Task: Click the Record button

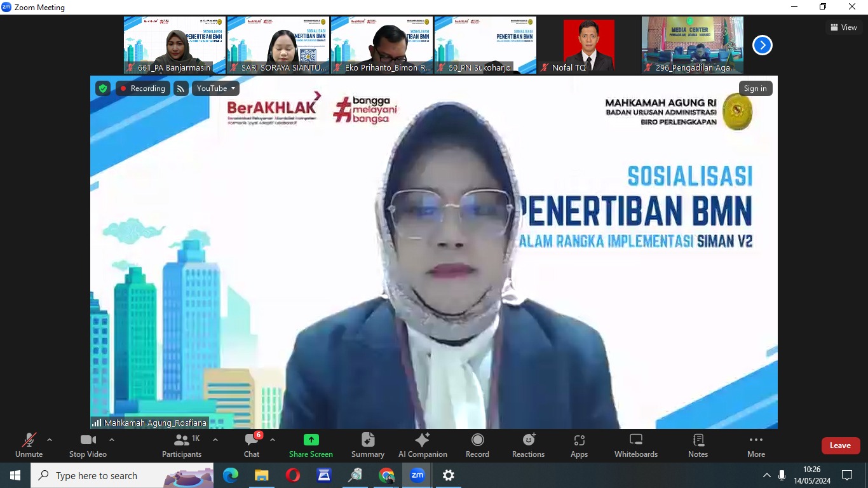Action: click(x=477, y=445)
